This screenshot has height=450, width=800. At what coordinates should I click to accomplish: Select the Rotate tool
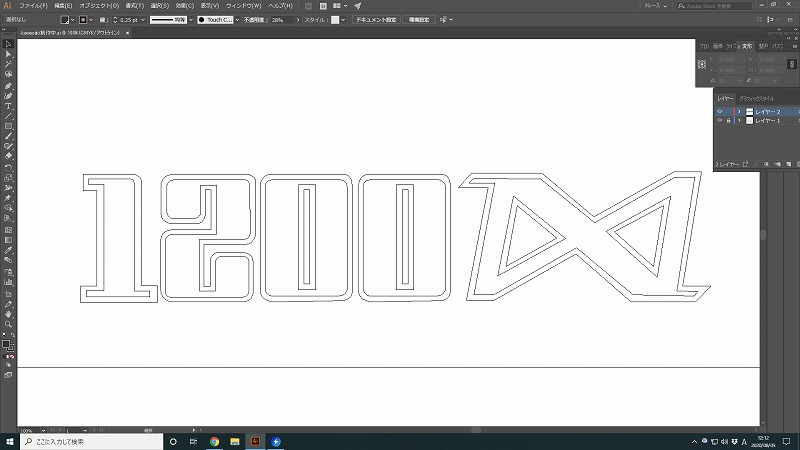[8, 168]
